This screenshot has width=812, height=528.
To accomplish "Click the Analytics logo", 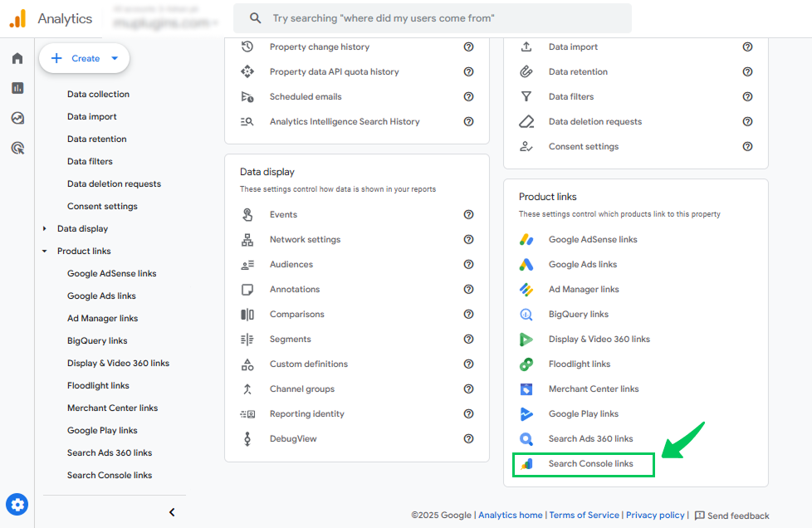I will [17, 18].
